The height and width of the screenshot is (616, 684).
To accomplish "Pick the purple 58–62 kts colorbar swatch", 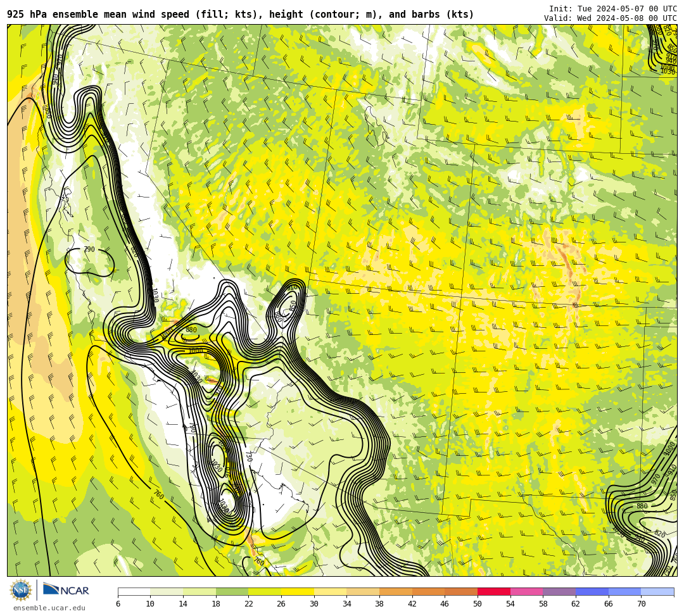I will pos(559,591).
